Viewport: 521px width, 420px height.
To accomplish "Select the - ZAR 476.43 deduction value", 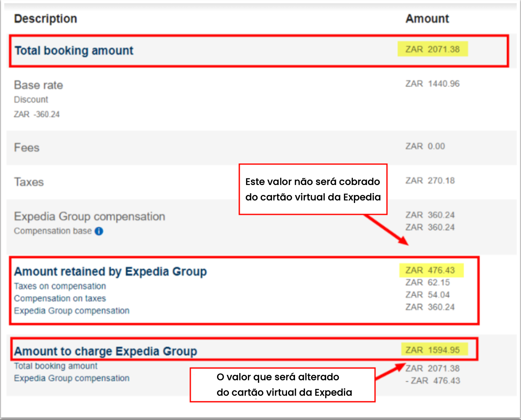I will (x=433, y=381).
